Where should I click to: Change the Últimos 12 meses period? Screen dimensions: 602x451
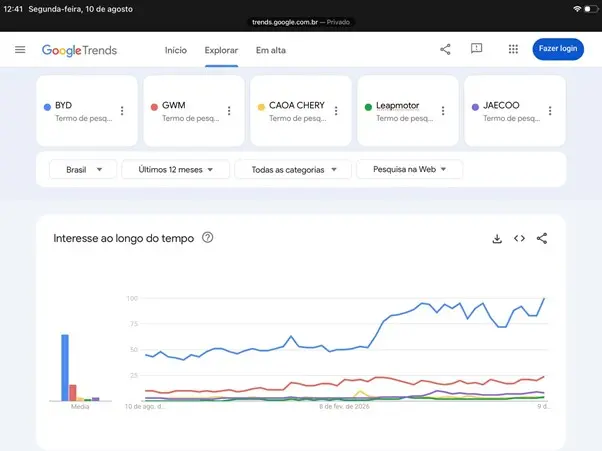coord(175,169)
